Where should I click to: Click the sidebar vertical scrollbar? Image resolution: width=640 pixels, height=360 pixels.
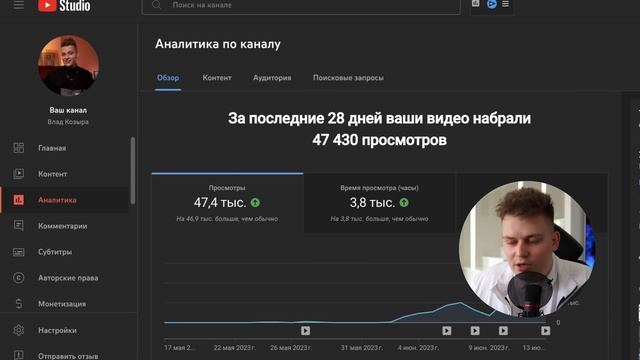coord(133,170)
